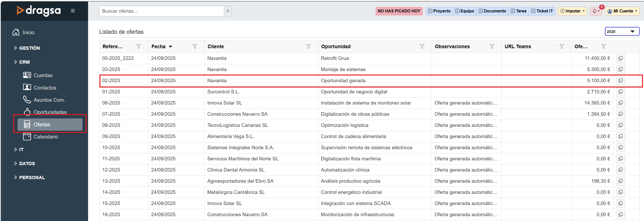Screen dimensions: 644x221
Task: Duplicate the Surcontrol S.L. offer with copy icon
Action: (620, 92)
